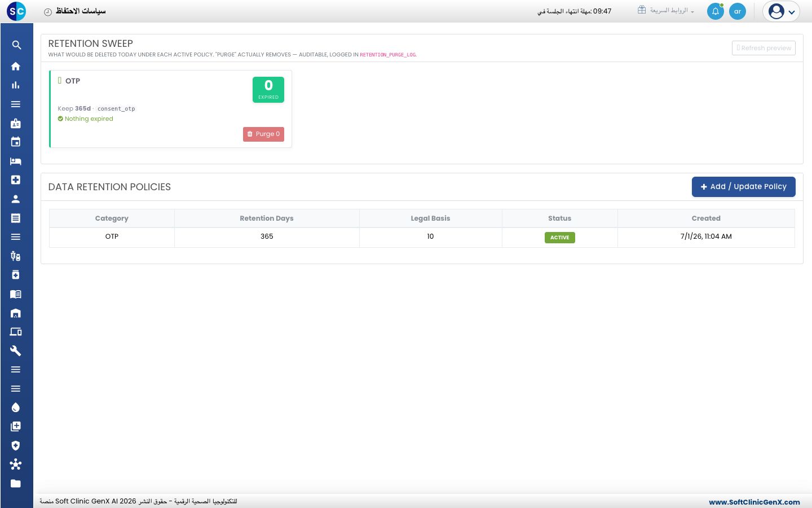Open the medical cross box icon
The image size is (812, 508).
[x=16, y=180]
